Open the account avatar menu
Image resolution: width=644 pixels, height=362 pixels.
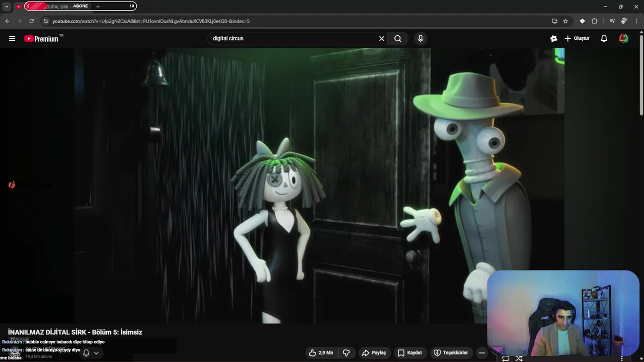(x=623, y=39)
